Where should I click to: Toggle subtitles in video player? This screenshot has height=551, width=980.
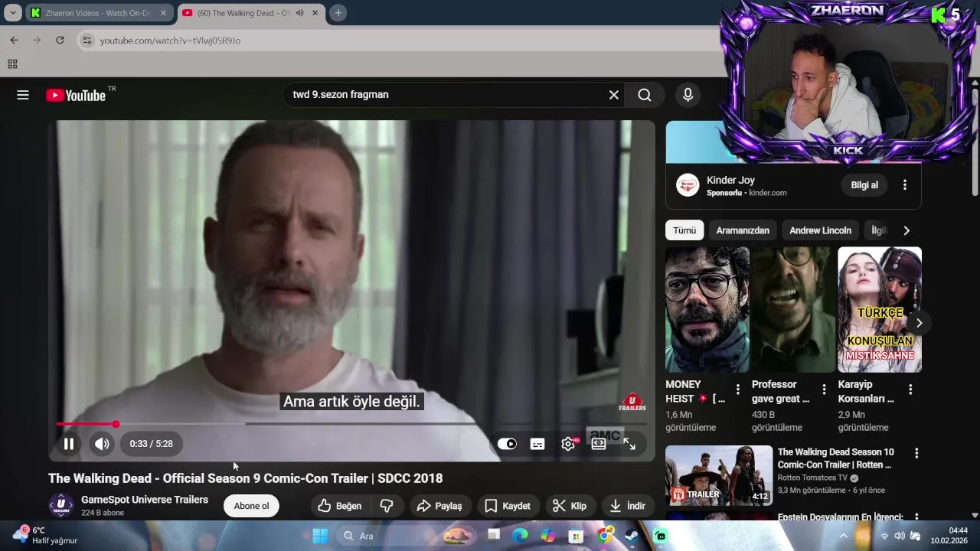537,444
